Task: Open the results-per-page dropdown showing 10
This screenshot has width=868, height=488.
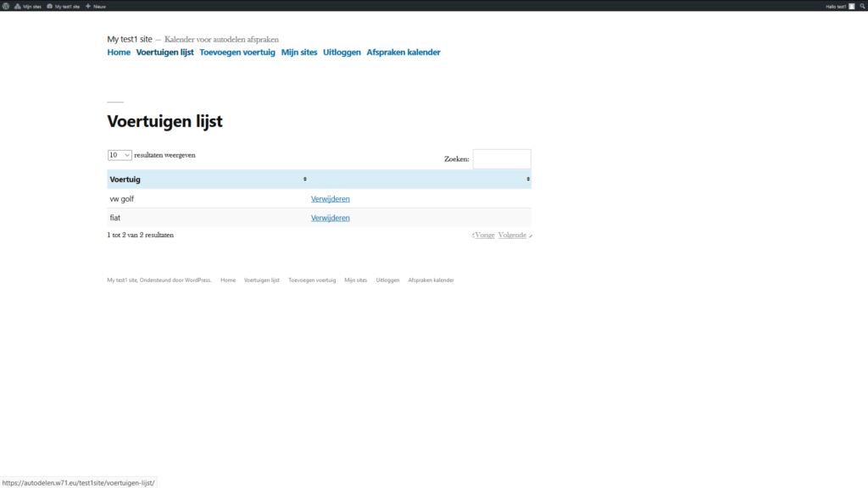Action: (120, 155)
